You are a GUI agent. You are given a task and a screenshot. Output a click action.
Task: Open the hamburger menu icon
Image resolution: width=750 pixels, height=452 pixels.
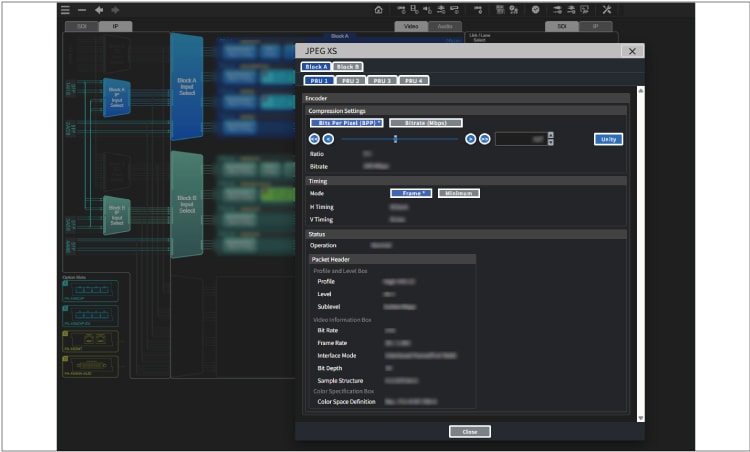pyautogui.click(x=66, y=9)
